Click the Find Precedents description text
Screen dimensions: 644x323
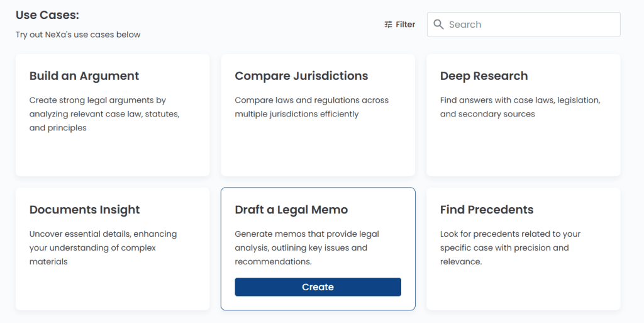point(510,248)
